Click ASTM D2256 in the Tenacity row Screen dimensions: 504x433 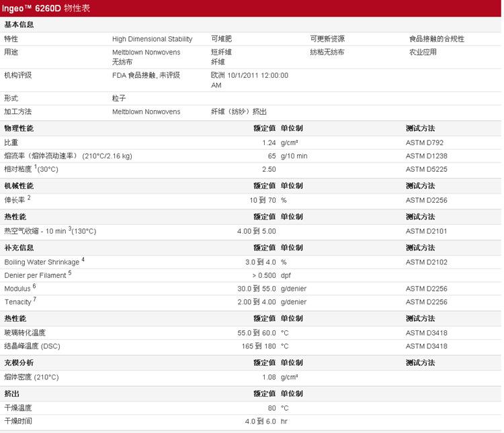(426, 302)
